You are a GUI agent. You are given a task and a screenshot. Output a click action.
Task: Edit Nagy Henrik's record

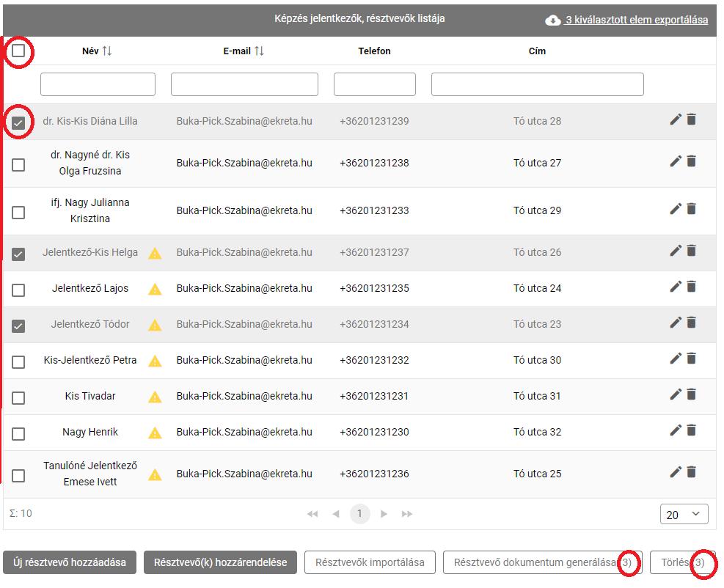676,430
